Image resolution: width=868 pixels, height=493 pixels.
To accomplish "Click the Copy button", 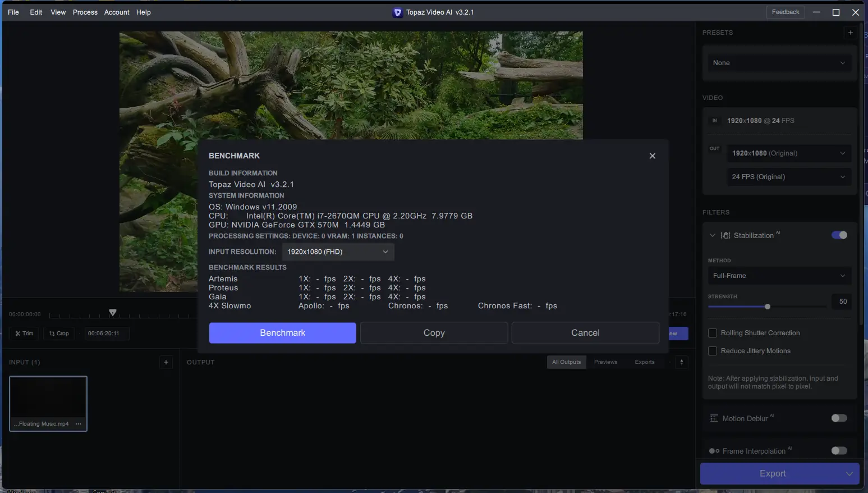I will coord(434,333).
